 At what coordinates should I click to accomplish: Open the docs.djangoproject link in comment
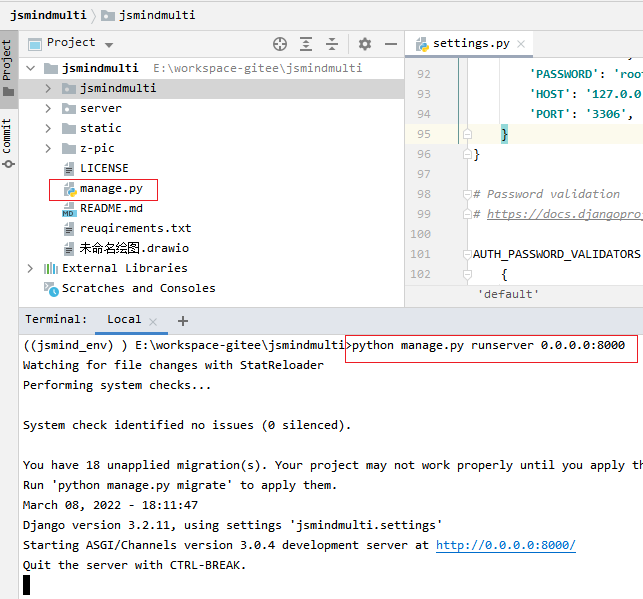tap(565, 214)
